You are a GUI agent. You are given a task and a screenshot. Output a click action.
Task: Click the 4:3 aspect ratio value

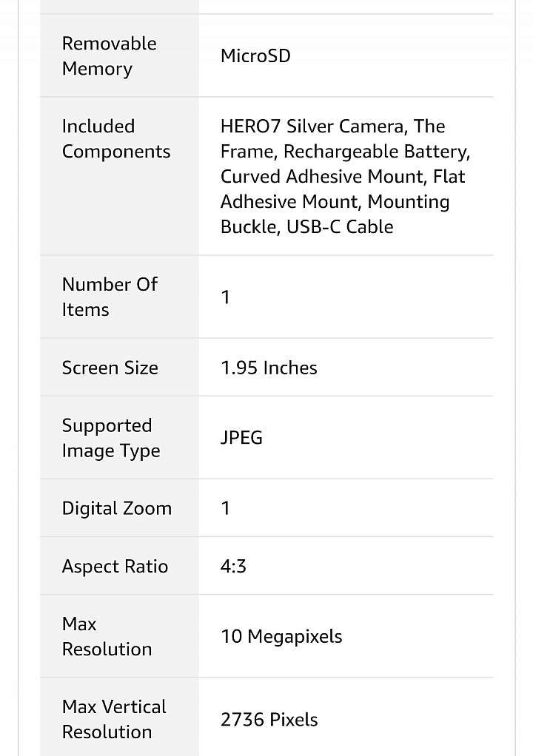pyautogui.click(x=233, y=566)
